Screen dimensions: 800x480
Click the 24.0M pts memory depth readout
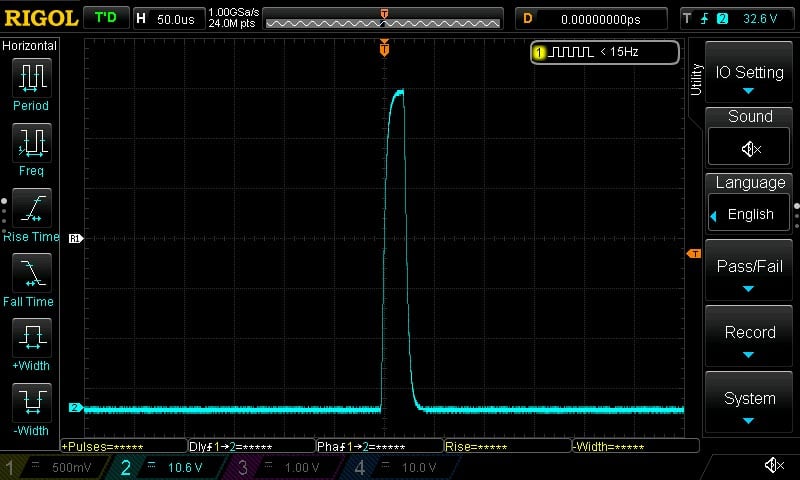(232, 23)
